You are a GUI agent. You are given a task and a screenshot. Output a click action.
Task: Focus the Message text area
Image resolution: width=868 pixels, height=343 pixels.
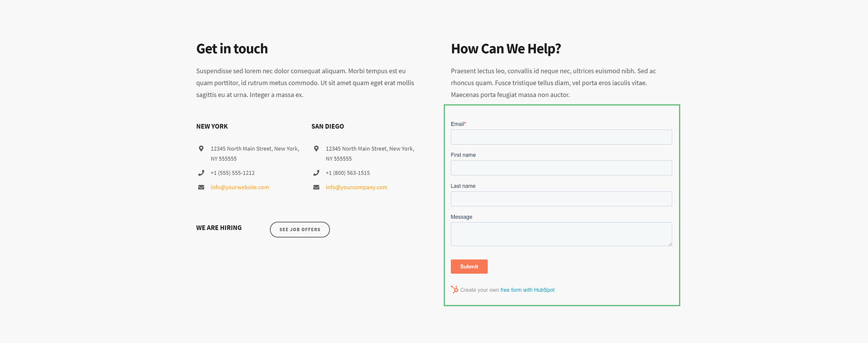click(x=561, y=234)
